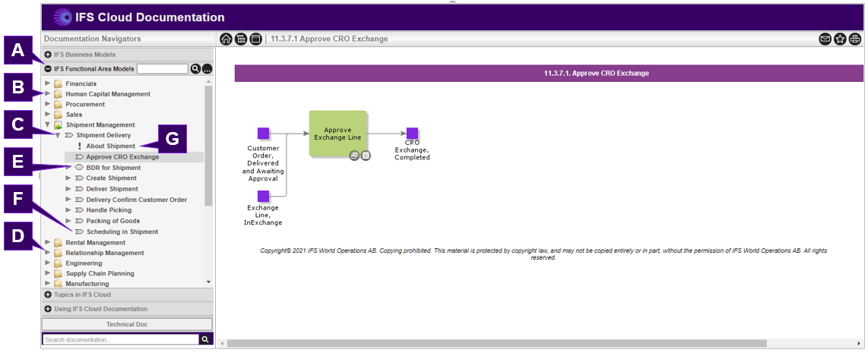Open BDR for Shipment tree item
868x353 pixels.
(113, 168)
